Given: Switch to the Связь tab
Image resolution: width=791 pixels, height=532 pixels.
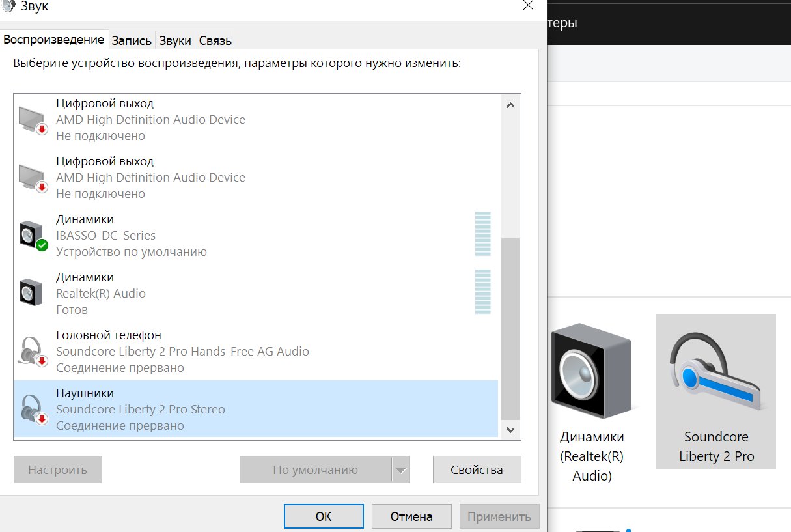Looking at the screenshot, I should 215,40.
